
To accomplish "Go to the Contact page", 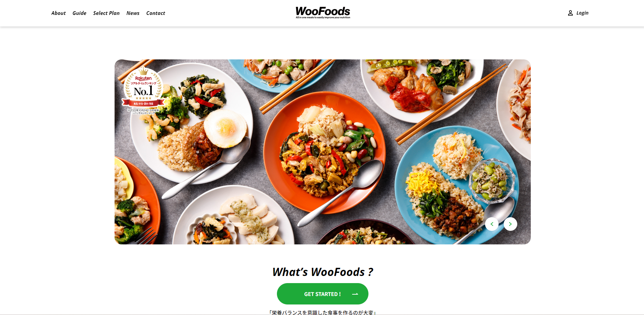I will click(156, 13).
